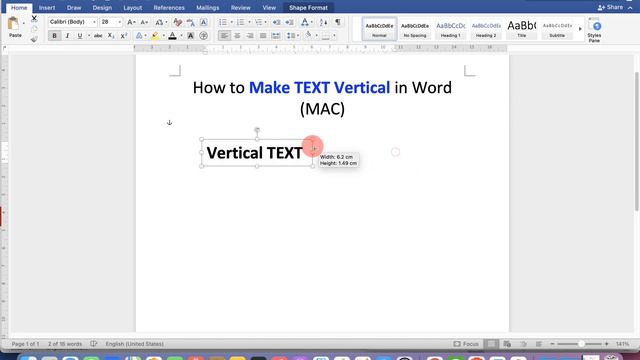Expand the styles gallery arrow

(580, 29)
